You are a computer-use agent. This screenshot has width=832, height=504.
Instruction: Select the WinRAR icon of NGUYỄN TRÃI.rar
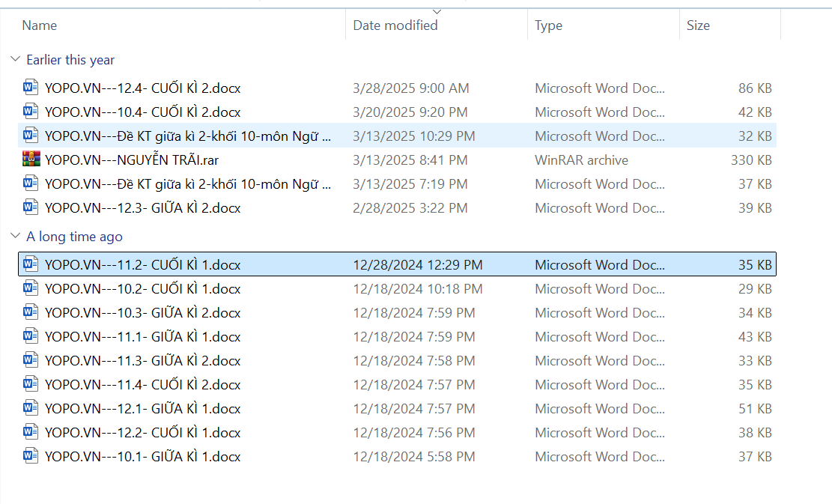tap(31, 160)
